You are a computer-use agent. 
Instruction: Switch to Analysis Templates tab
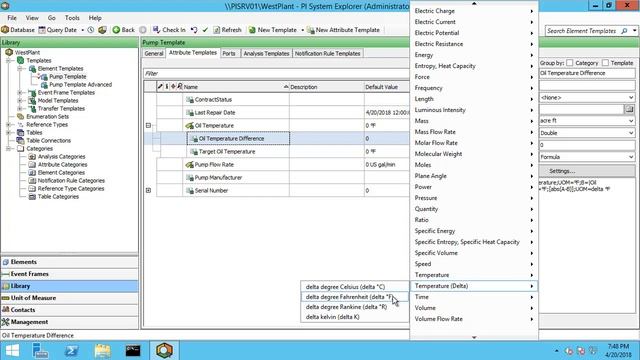point(266,53)
